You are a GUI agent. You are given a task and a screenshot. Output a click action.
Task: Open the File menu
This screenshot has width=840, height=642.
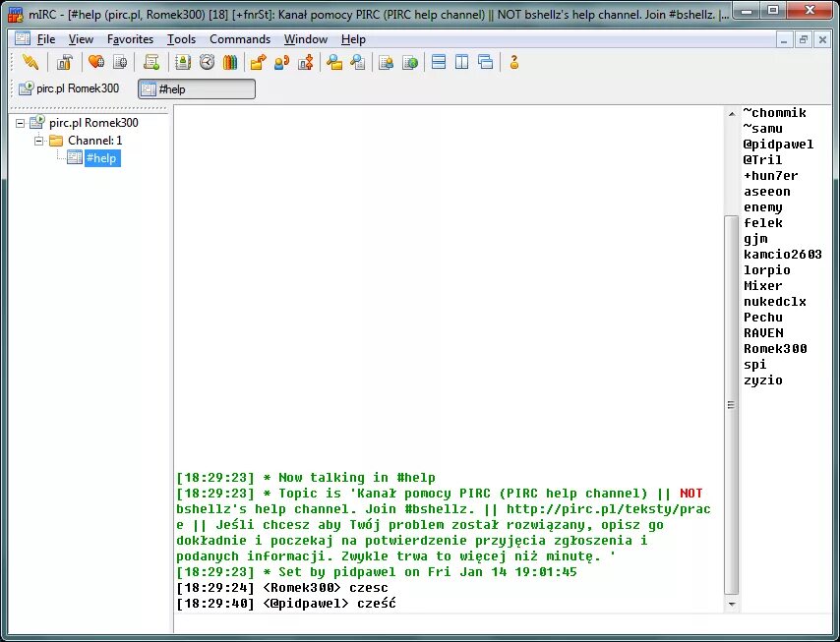(46, 39)
